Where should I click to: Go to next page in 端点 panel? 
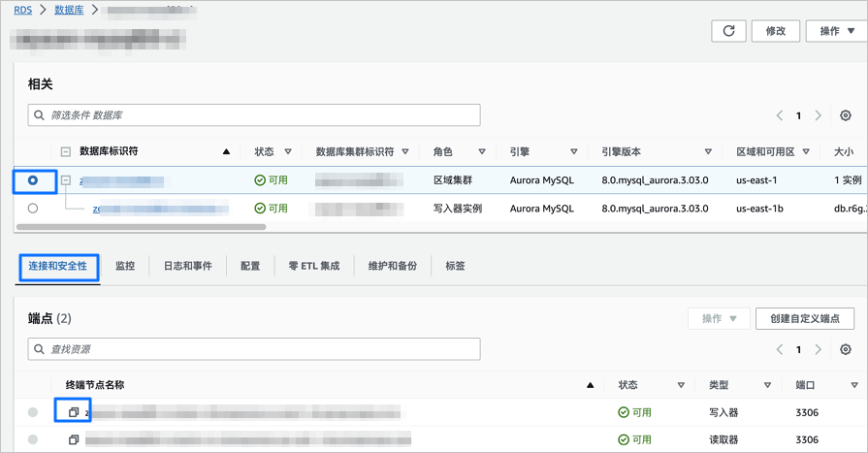[x=819, y=349]
